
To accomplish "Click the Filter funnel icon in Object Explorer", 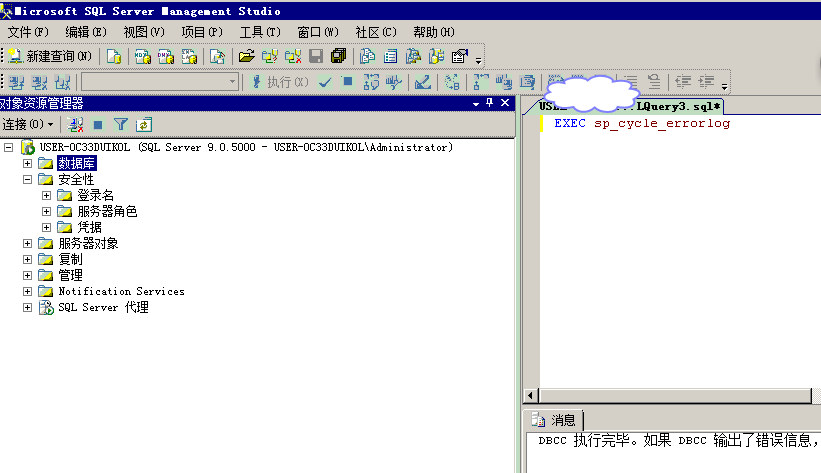I will click(x=120, y=124).
